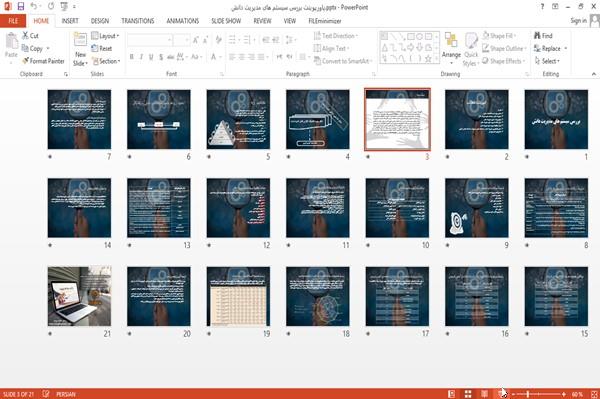The width and height of the screenshot is (600, 399).
Task: Click the Cut scissors icon
Action: pyautogui.click(x=25, y=35)
